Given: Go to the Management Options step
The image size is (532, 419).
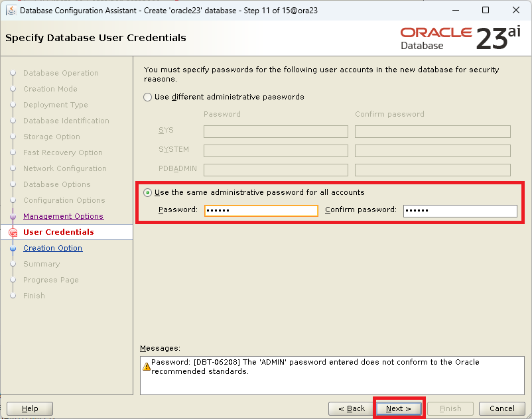Looking at the screenshot, I should tap(63, 216).
